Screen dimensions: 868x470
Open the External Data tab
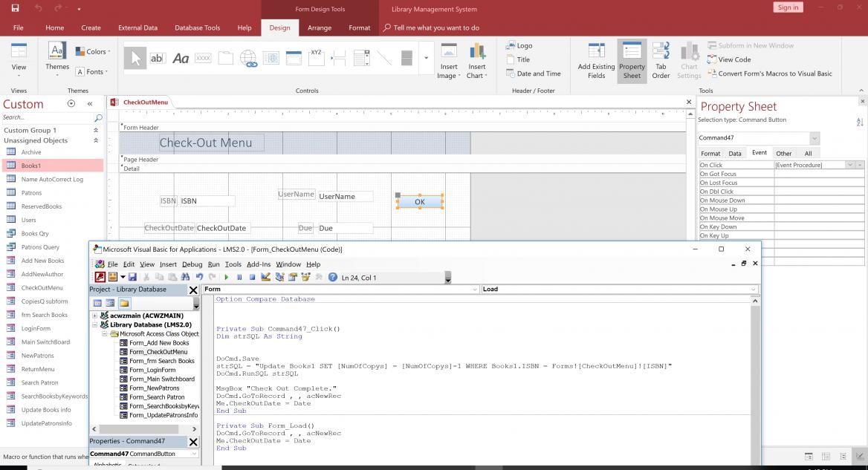point(137,27)
